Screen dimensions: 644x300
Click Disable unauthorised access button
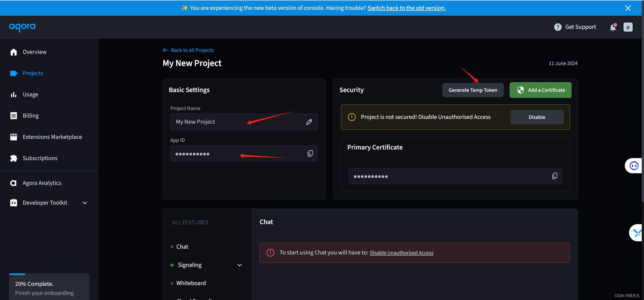click(537, 117)
